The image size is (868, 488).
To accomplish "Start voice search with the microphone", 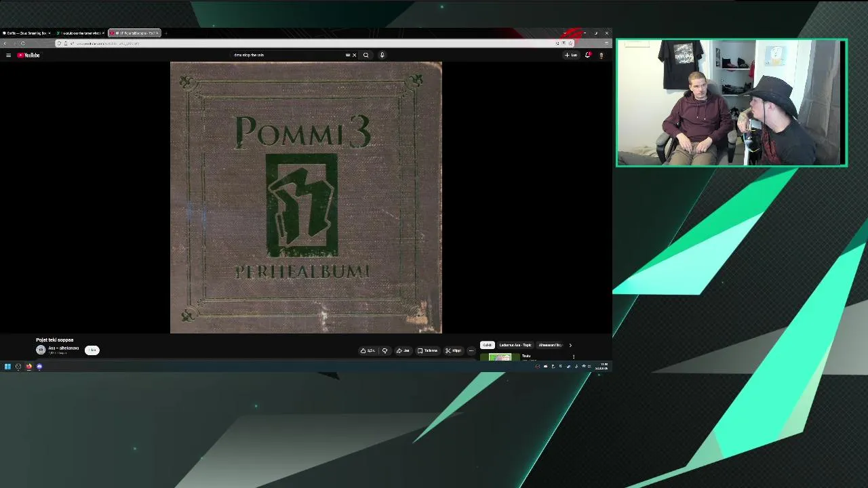I will [x=382, y=55].
